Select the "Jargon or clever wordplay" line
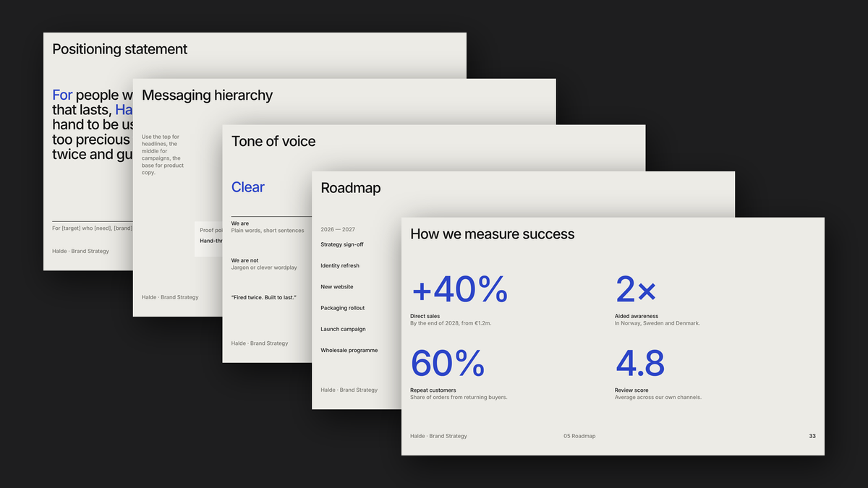This screenshot has height=488, width=868. click(x=264, y=267)
